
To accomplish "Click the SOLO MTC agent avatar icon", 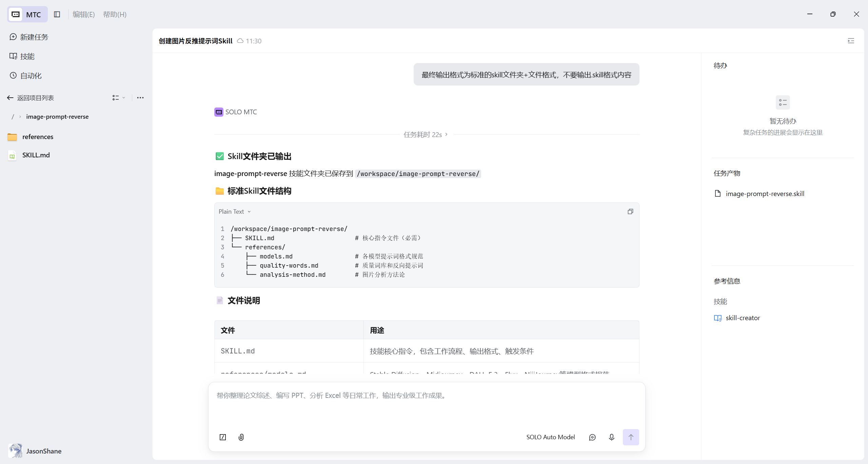I will tap(219, 112).
